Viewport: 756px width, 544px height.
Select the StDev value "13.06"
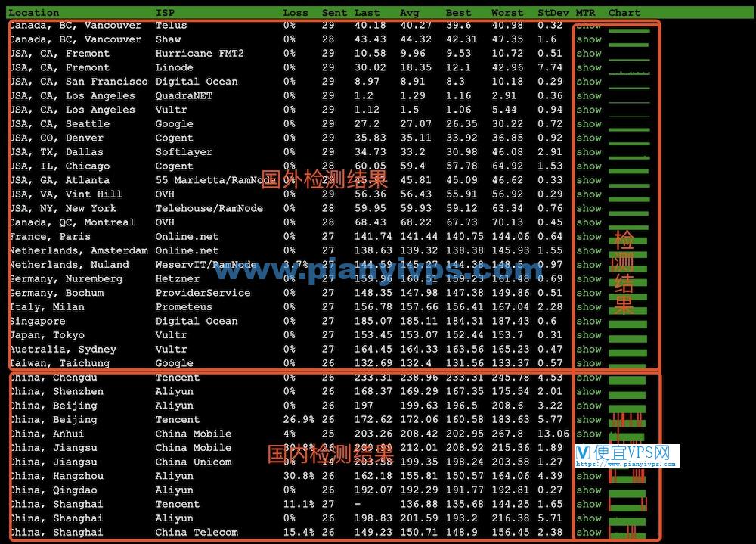[553, 434]
